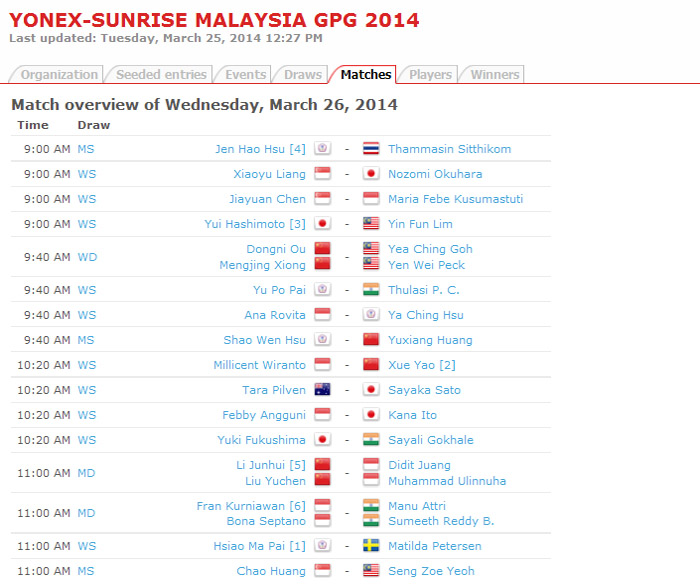Click Chinese Taipei flag beside Jen Hao Hsu
This screenshot has width=700, height=586.
tap(322, 148)
